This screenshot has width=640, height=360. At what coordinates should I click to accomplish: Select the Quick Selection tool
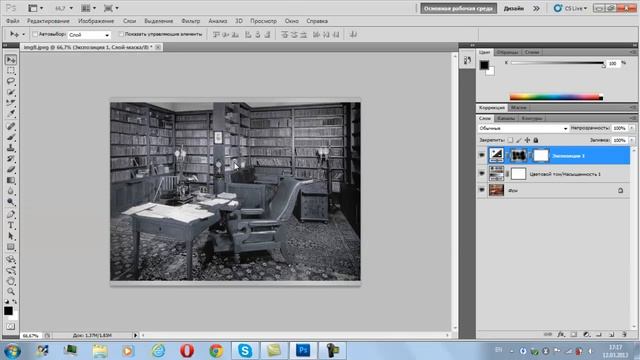(11, 92)
